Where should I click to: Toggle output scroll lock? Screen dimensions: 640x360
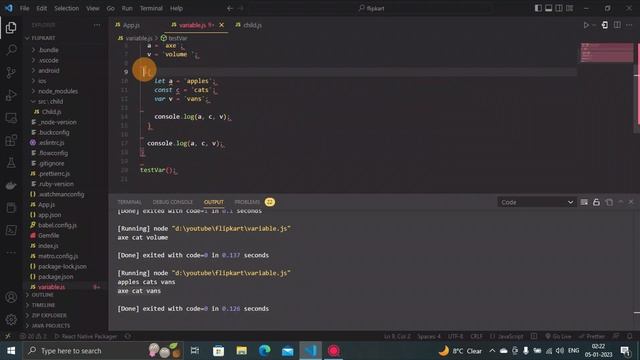pyautogui.click(x=596, y=202)
